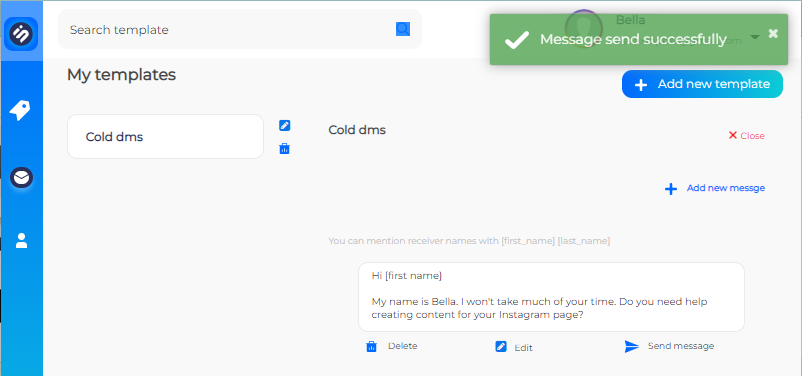Select the Cold dms template card
Image resolution: width=802 pixels, height=376 pixels.
pos(165,137)
